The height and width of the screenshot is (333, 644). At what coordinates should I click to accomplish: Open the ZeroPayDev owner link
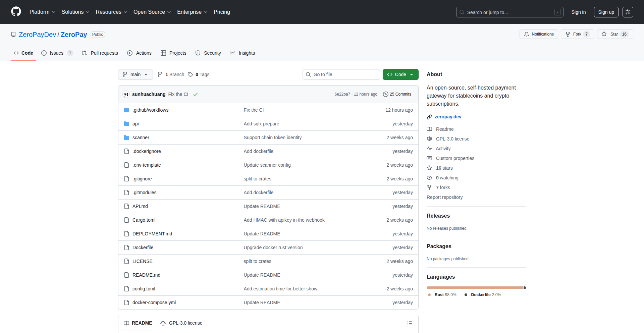pos(38,35)
